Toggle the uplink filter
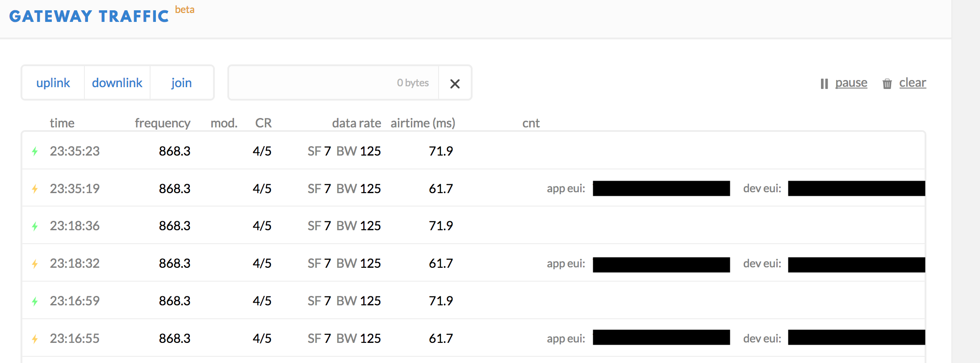This screenshot has height=363, width=980. point(53,83)
